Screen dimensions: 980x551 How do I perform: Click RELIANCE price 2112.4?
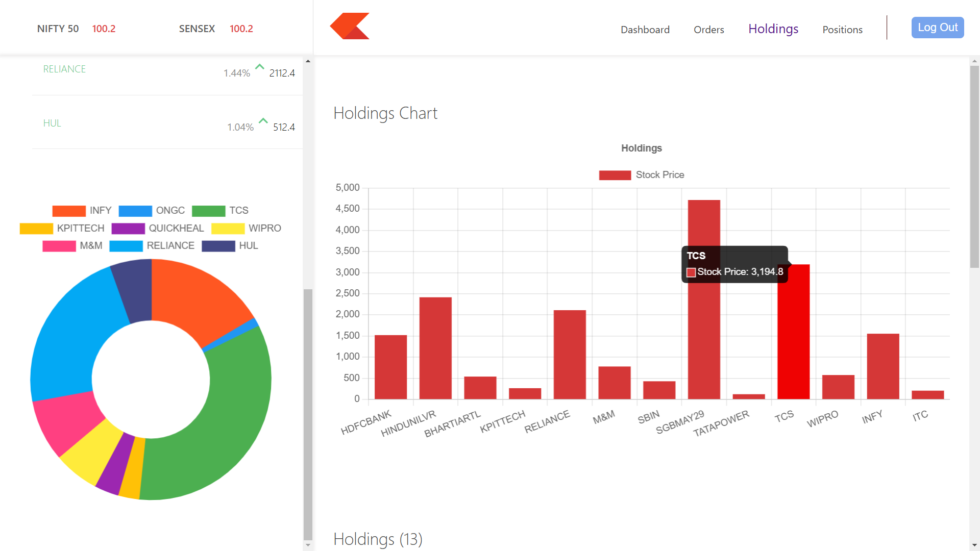coord(282,73)
